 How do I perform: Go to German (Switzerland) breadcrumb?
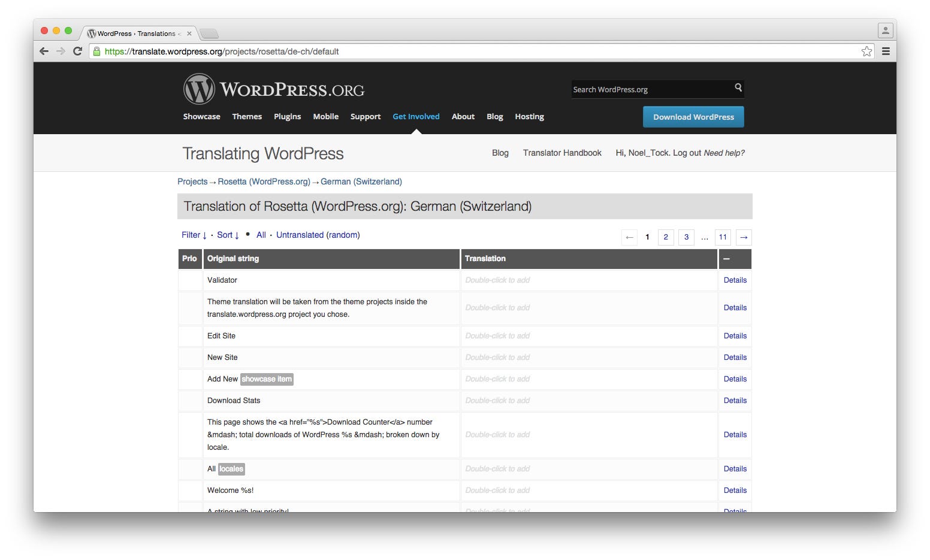361,181
